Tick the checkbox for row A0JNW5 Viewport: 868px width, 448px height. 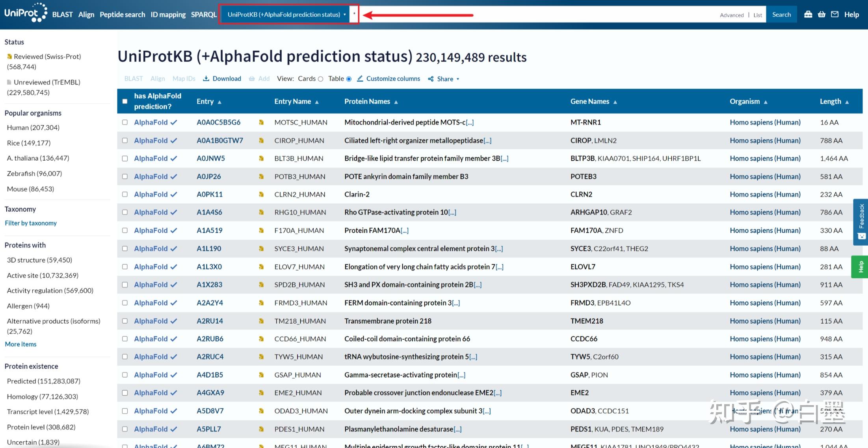[125, 159]
